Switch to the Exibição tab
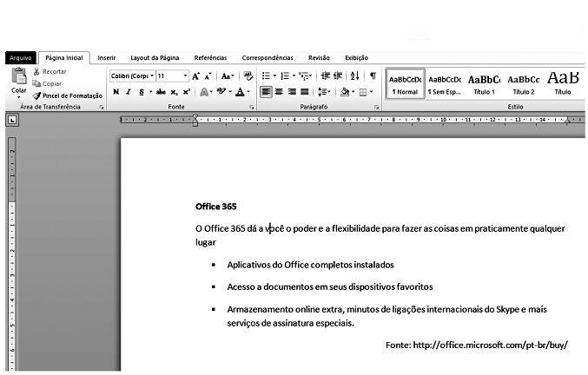 coord(356,57)
